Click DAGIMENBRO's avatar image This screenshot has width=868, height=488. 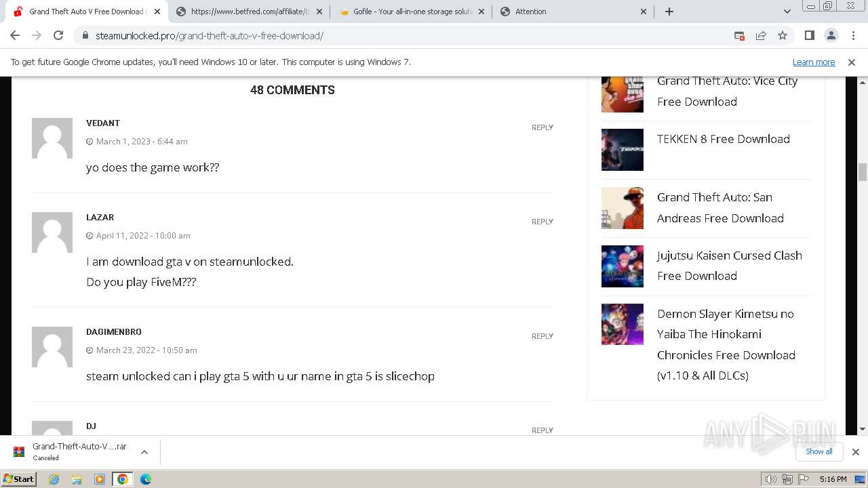tap(52, 347)
